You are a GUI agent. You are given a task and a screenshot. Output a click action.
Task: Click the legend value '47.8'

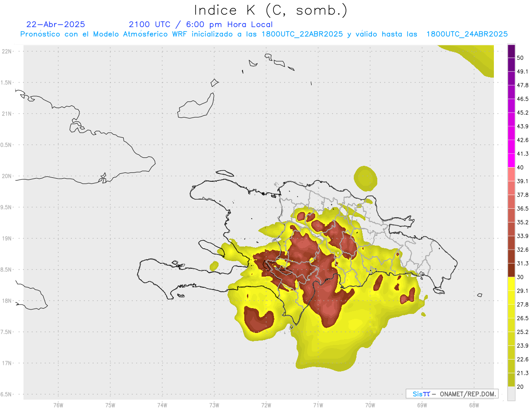pos(523,85)
